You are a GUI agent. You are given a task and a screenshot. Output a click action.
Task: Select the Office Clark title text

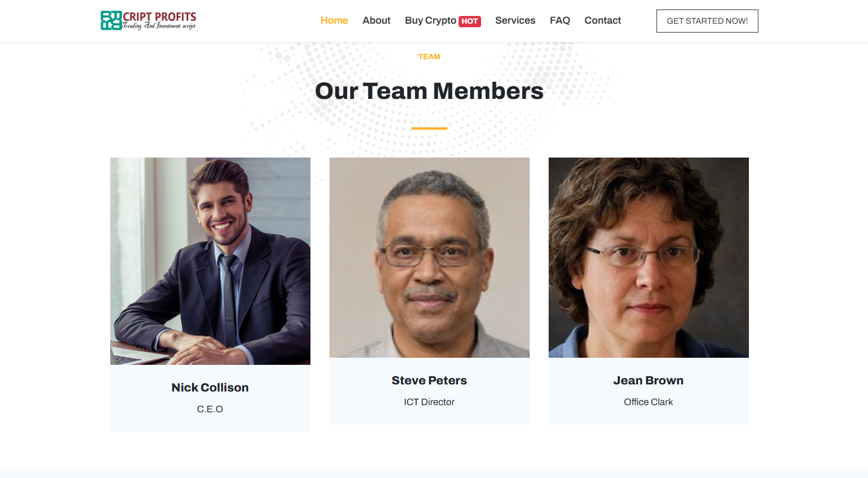pyautogui.click(x=649, y=402)
